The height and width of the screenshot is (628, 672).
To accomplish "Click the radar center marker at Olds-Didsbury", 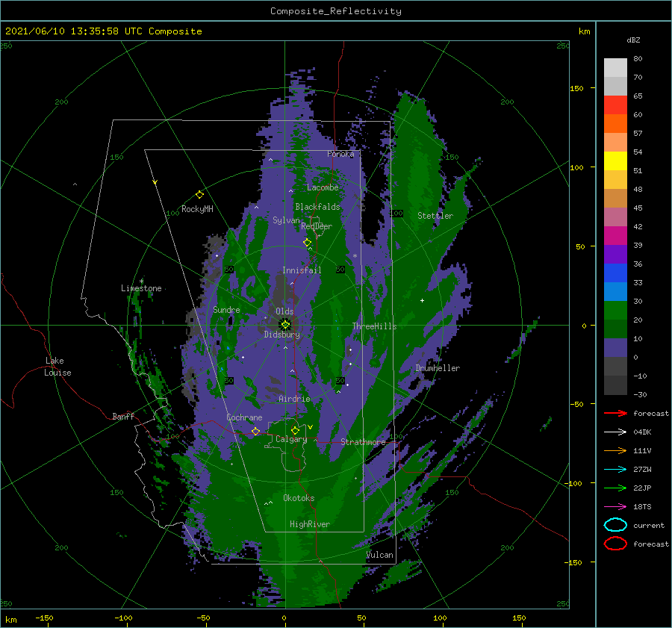I will pos(285,325).
